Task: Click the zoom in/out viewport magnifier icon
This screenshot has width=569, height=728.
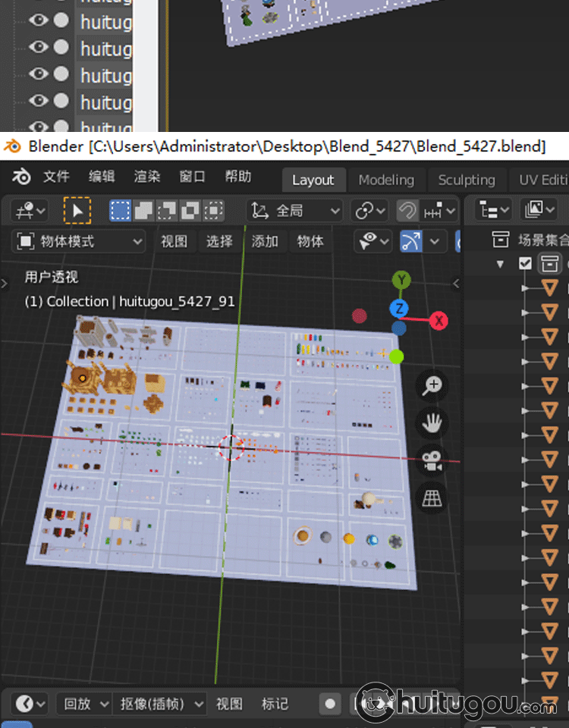Action: [432, 385]
